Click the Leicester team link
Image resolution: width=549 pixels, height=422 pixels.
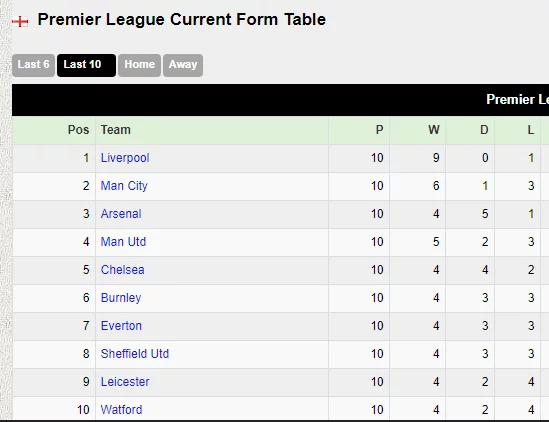125,382
